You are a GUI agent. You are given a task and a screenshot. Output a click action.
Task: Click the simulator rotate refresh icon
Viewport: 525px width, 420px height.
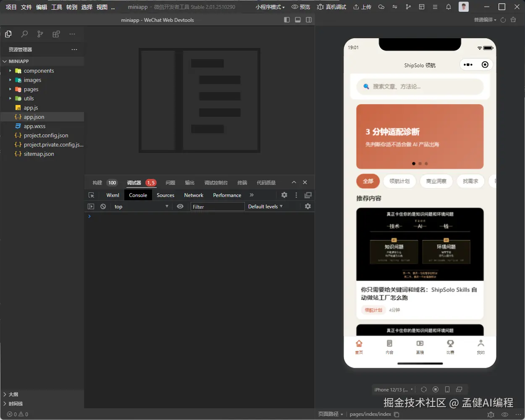[x=424, y=389]
